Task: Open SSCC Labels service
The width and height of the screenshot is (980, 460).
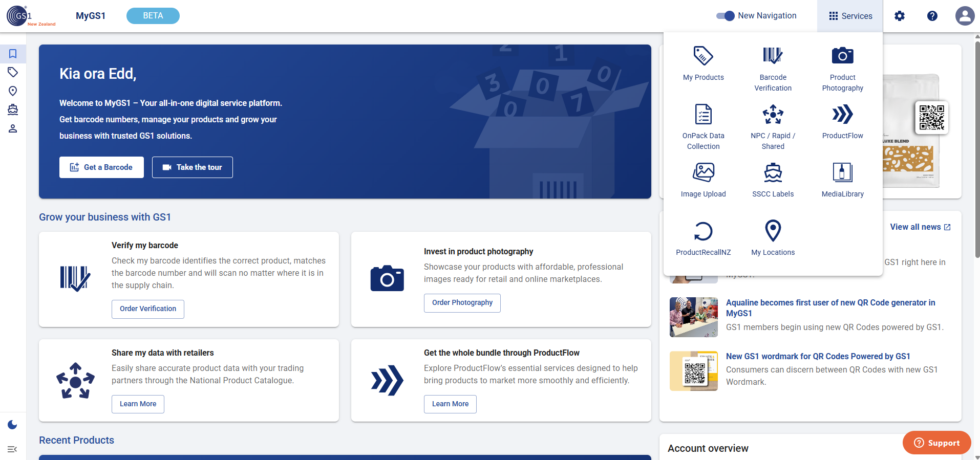Action: click(x=773, y=181)
